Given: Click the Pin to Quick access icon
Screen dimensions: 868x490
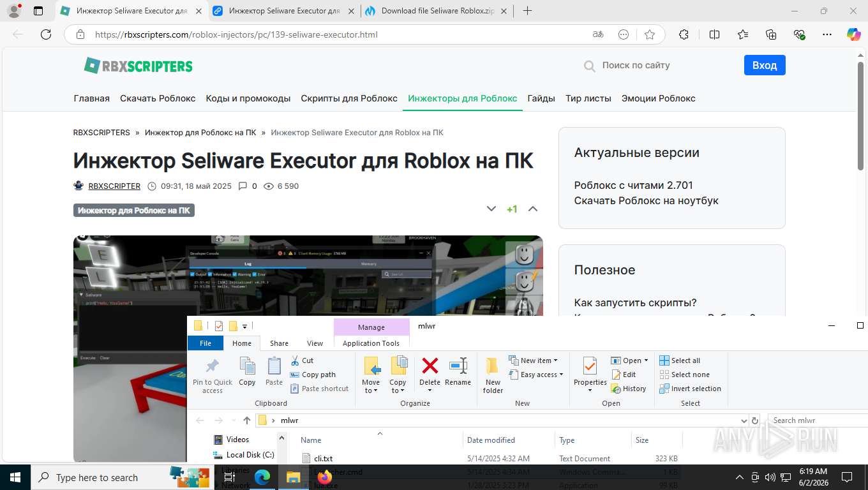Looking at the screenshot, I should 213,366.
